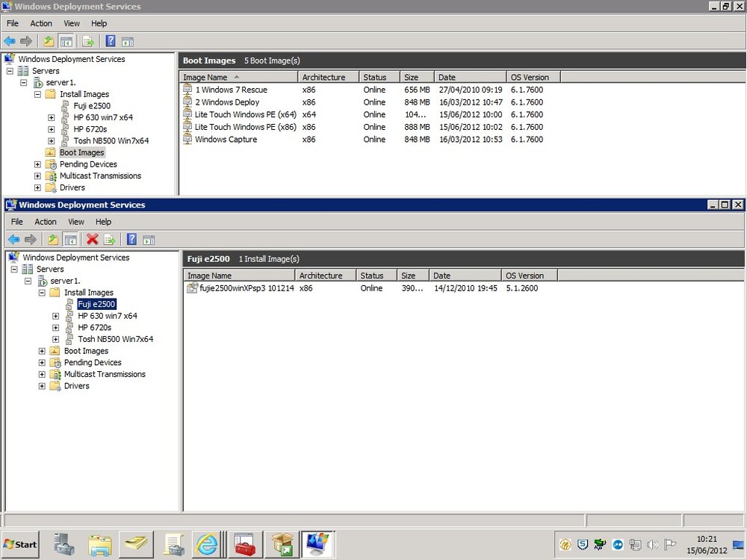Click Action Center flag icon in tray
The image size is (747, 560).
pos(670,544)
